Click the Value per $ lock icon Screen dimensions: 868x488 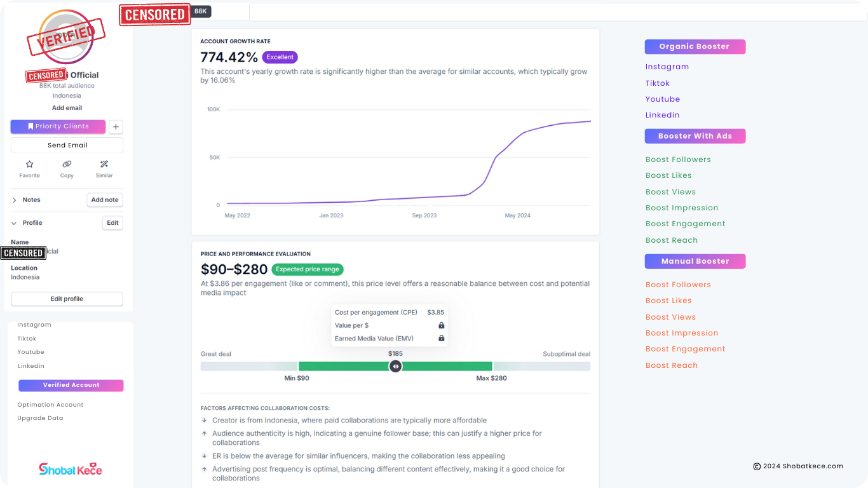[x=441, y=325]
